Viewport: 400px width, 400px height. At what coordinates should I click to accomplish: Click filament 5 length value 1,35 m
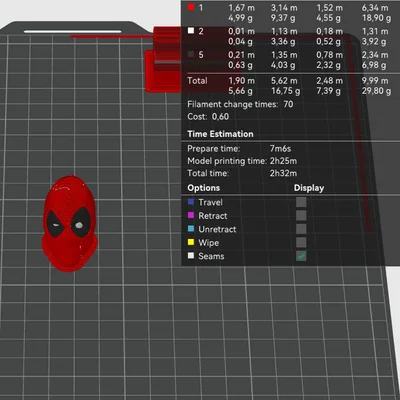(x=284, y=55)
